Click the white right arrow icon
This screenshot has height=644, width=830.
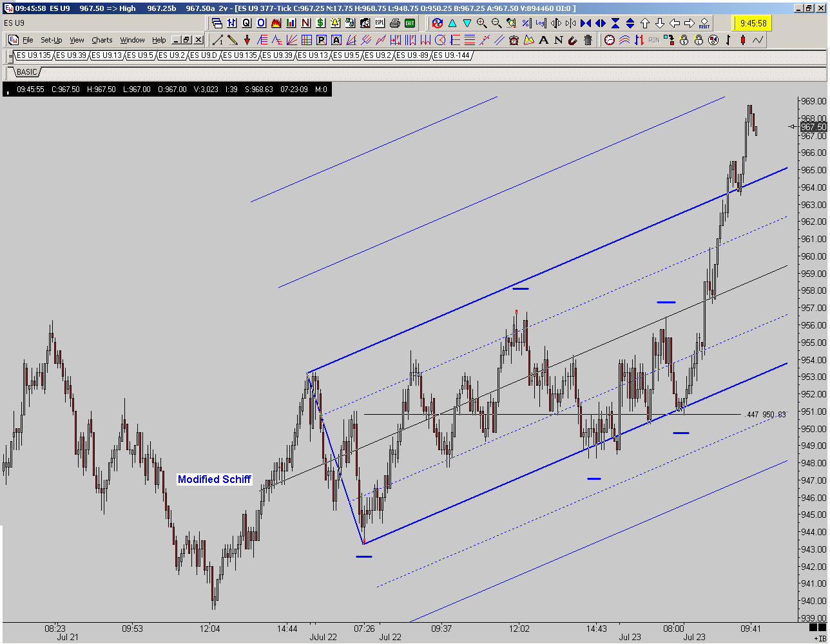tap(690, 23)
